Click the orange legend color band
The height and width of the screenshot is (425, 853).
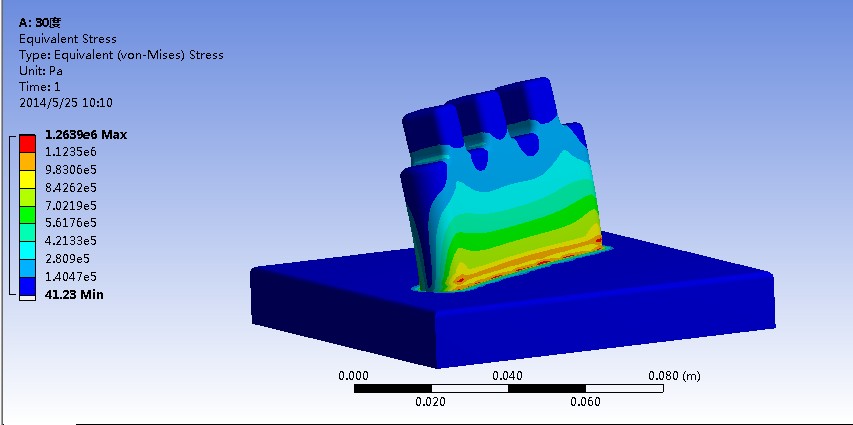point(28,162)
